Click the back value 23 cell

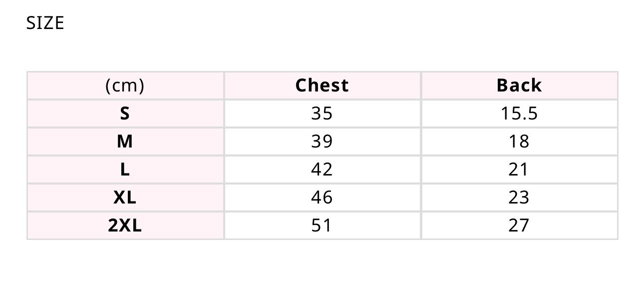coord(519,197)
